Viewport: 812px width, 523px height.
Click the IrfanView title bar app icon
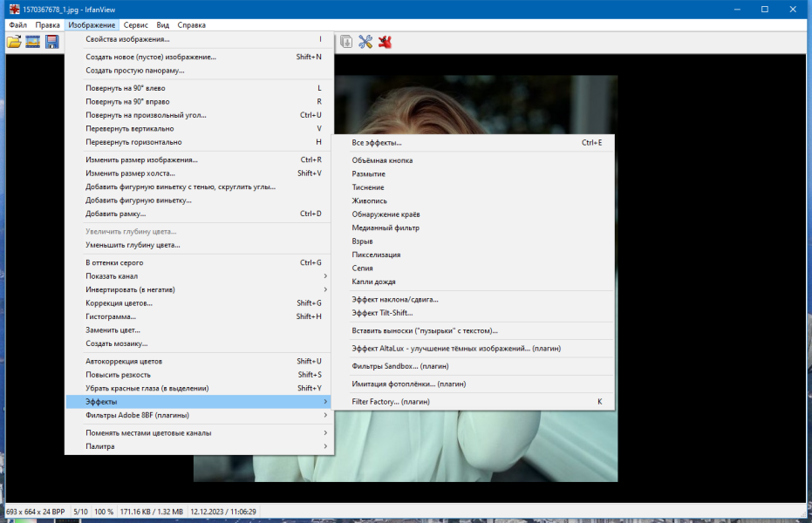(14, 10)
